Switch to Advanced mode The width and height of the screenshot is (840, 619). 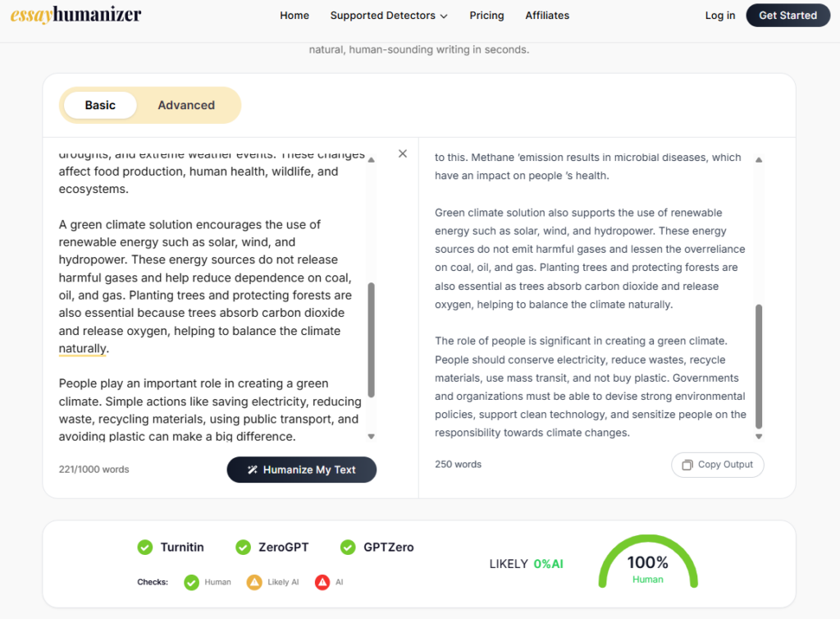pyautogui.click(x=186, y=105)
